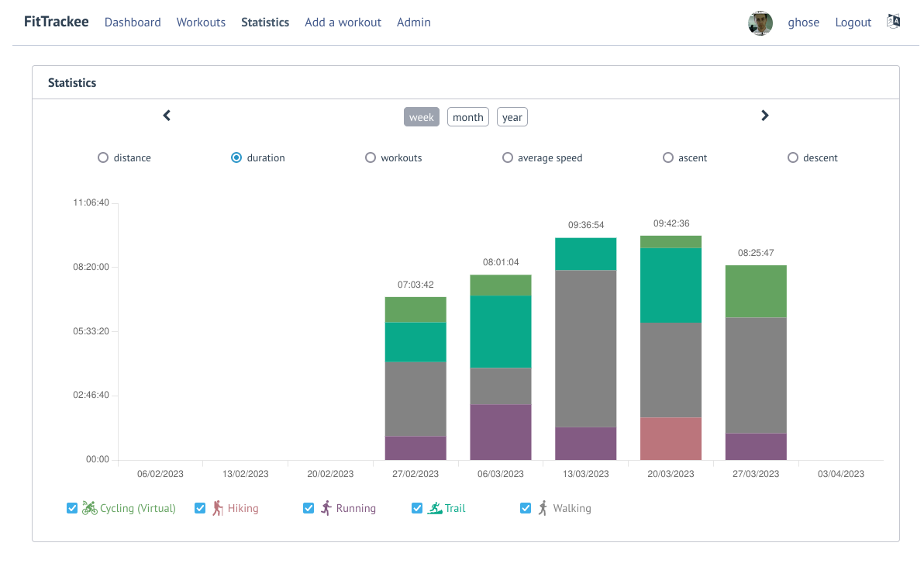Go to previous period with left chevron
Viewport: 924px width, 567px height.
tap(167, 116)
